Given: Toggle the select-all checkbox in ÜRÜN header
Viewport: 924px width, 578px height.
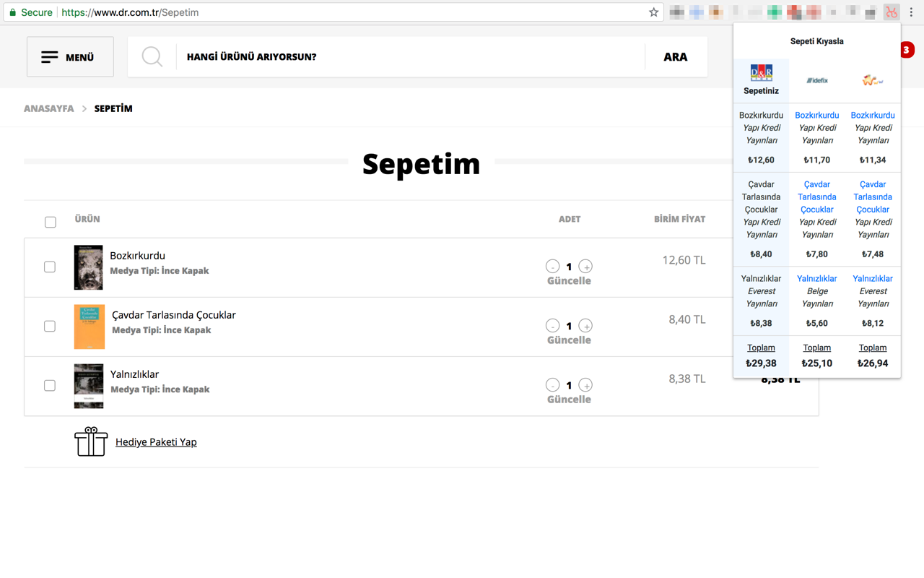Looking at the screenshot, I should [51, 222].
